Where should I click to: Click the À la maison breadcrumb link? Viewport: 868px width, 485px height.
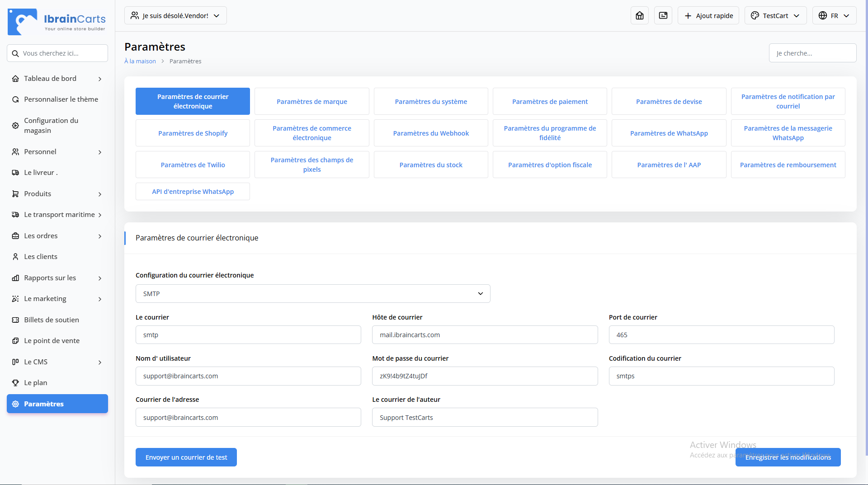140,61
